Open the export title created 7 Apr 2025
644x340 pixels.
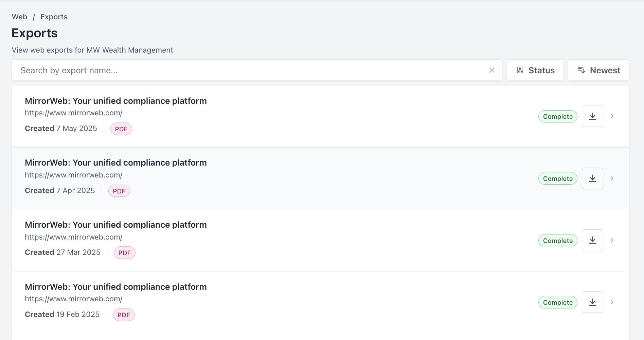(x=116, y=163)
